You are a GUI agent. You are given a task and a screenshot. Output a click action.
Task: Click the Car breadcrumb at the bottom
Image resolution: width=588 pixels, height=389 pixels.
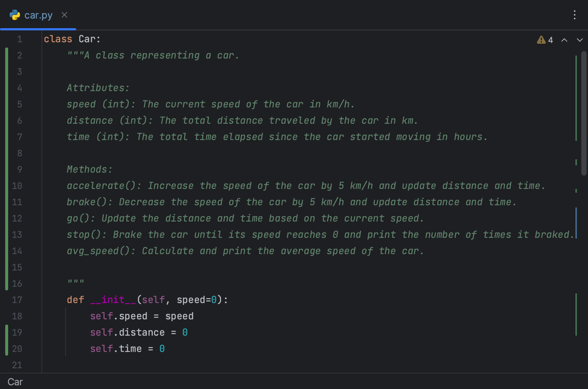tap(15, 382)
